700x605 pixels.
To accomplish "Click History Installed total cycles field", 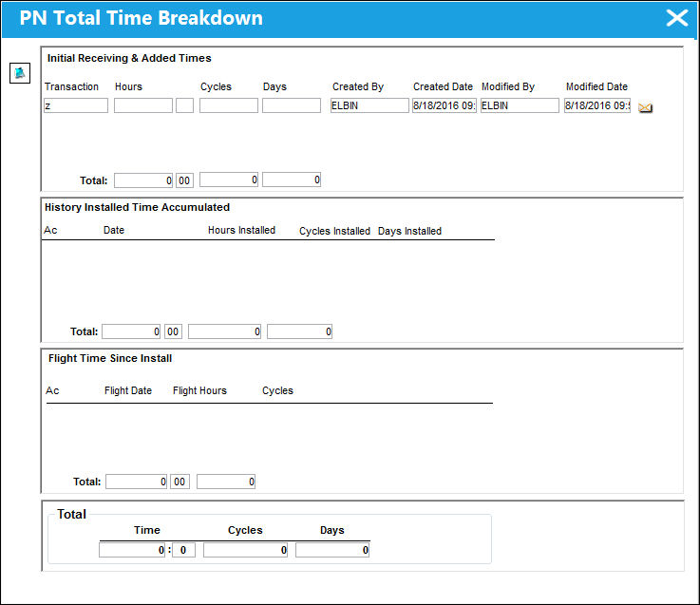I will (x=224, y=331).
